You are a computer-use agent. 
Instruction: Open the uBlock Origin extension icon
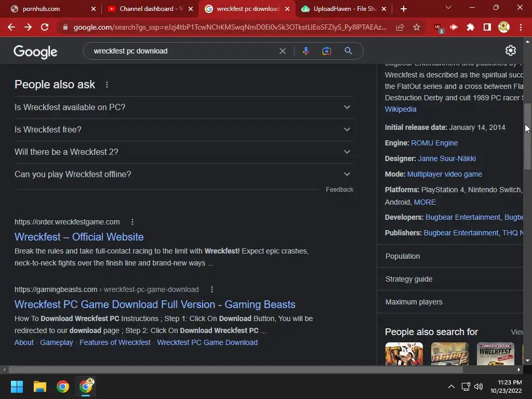438,28
